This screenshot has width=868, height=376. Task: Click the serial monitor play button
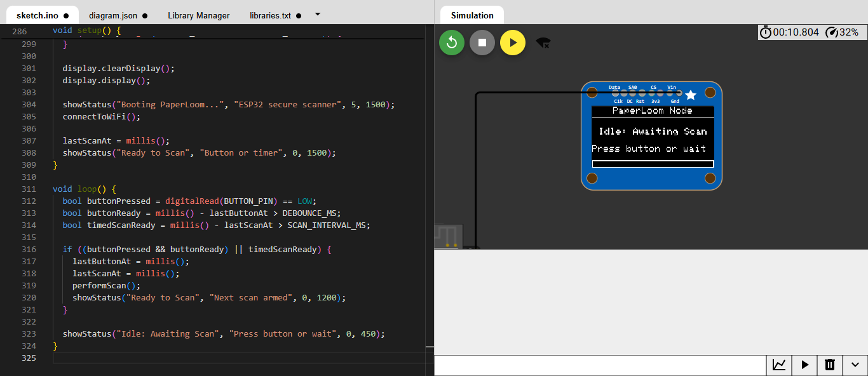coord(804,365)
